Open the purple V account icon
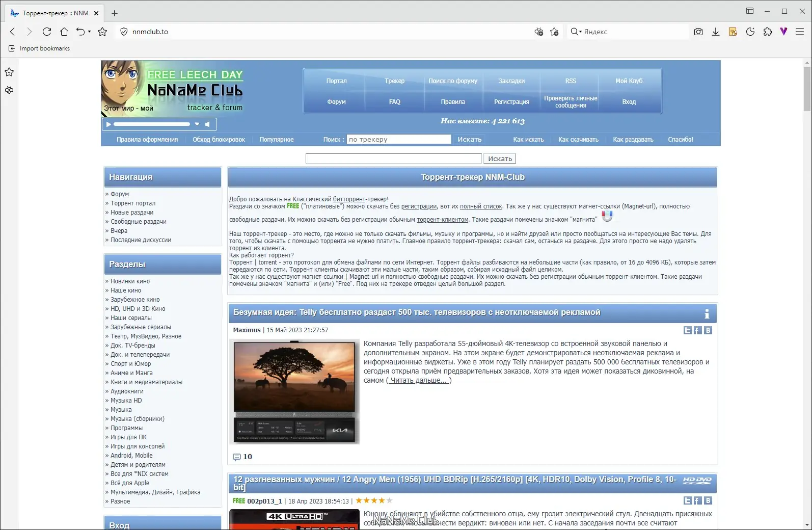This screenshot has height=530, width=812. pos(783,32)
